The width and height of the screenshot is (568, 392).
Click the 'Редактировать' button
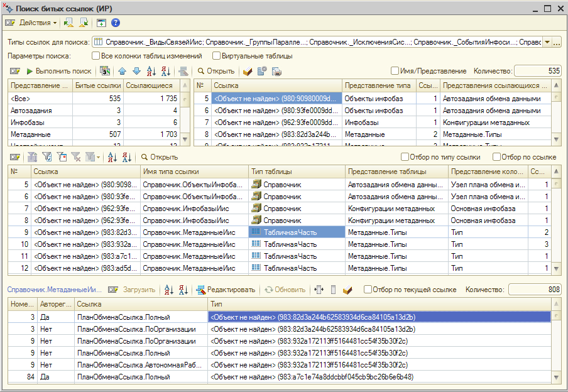[x=226, y=290]
